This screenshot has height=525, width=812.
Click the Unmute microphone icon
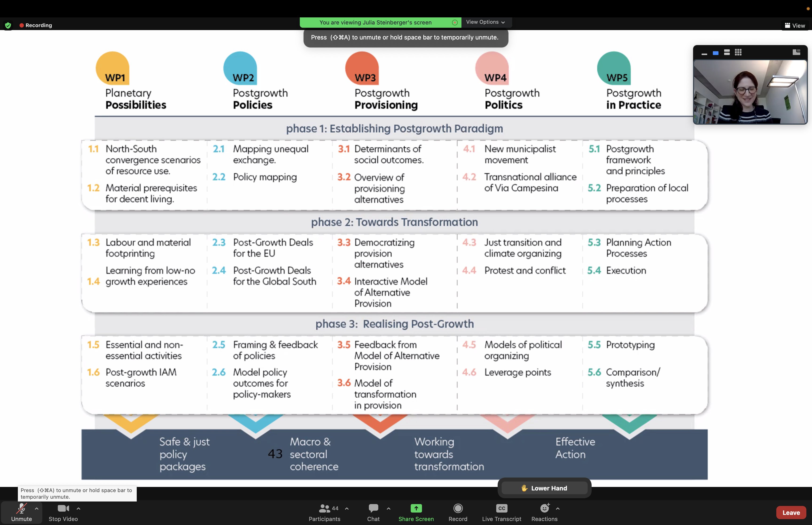(21, 508)
